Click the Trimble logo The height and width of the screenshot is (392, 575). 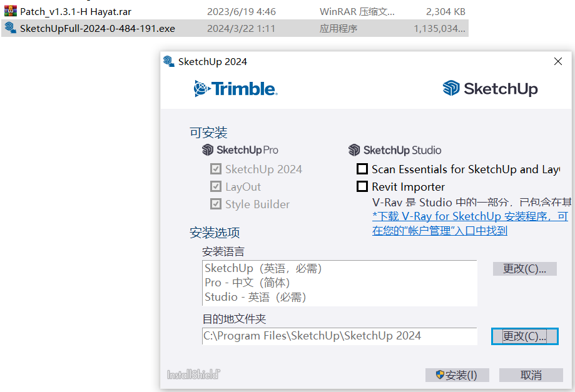point(235,89)
